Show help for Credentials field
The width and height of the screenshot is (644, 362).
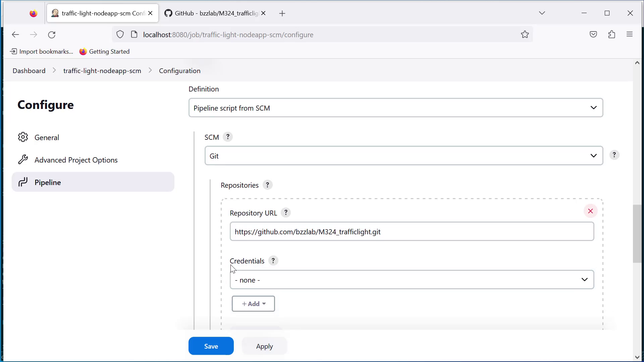[273, 261]
